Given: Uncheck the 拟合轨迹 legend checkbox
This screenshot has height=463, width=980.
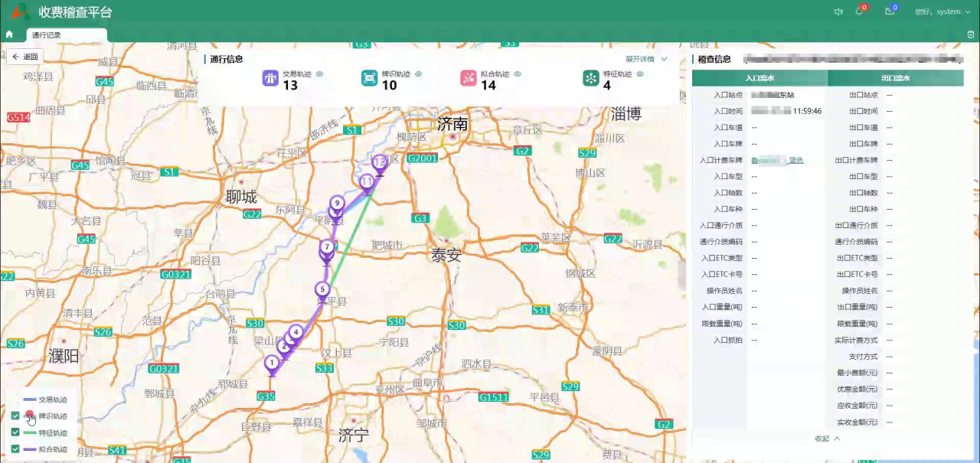Looking at the screenshot, I should tap(15, 449).
